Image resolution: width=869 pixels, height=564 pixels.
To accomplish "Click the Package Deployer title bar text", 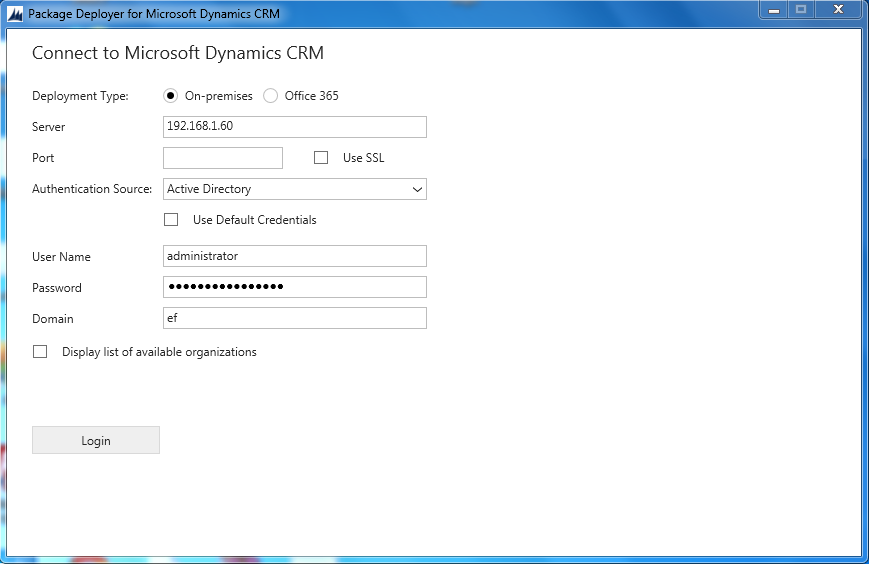I will [x=154, y=14].
